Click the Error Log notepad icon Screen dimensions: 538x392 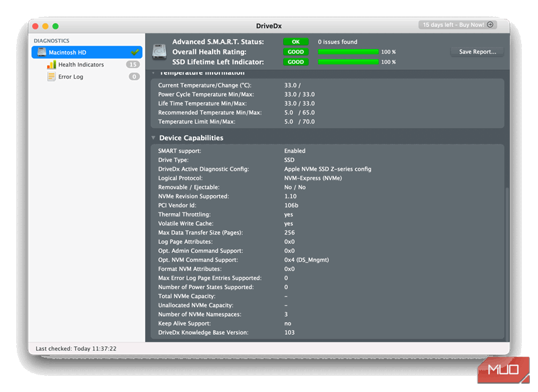[x=51, y=77]
